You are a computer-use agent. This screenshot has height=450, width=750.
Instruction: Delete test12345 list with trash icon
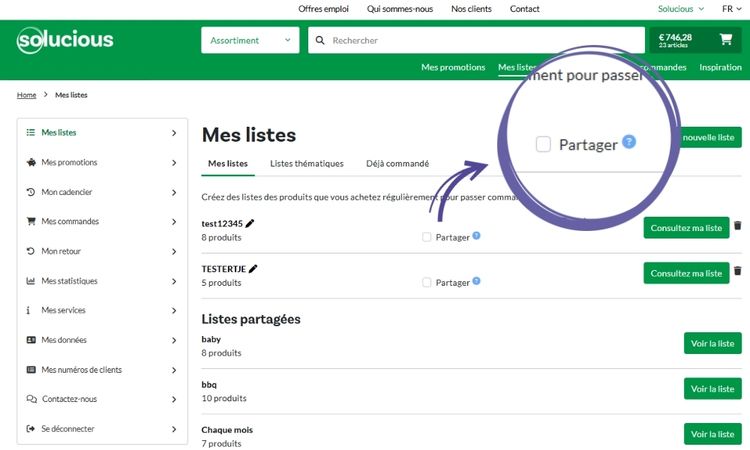point(738,227)
